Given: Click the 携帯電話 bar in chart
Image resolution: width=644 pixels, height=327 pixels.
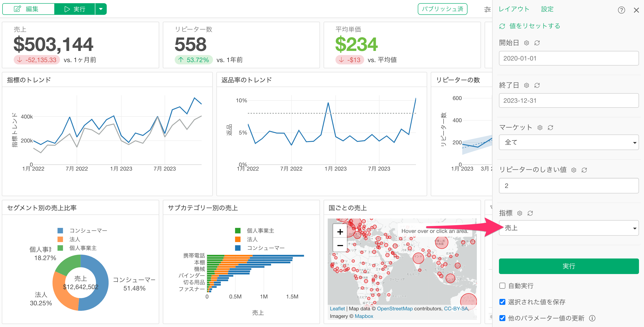Looking at the screenshot, I should 255,256.
